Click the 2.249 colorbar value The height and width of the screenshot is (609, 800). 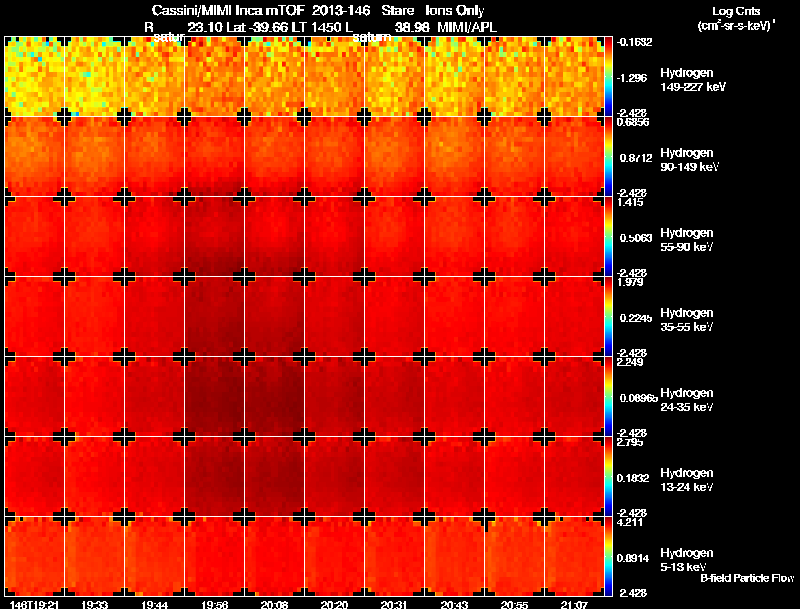coord(630,362)
